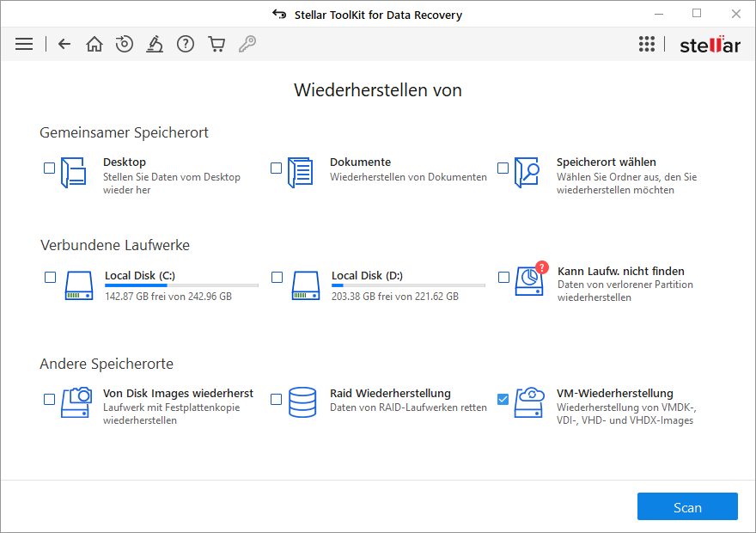The image size is (756, 533).
Task: Uncheck the VM-Wiederherstellung checkbox
Action: point(503,399)
